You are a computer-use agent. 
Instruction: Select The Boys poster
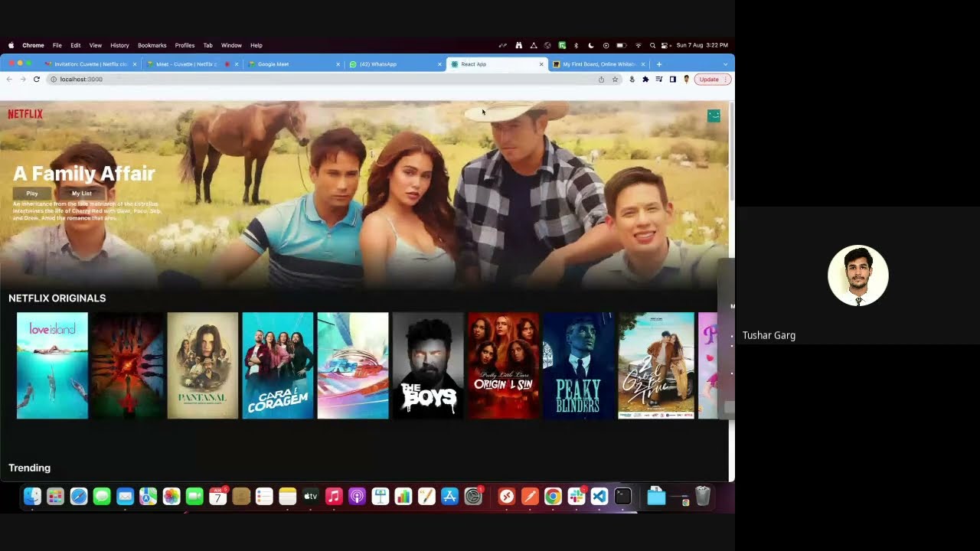428,366
